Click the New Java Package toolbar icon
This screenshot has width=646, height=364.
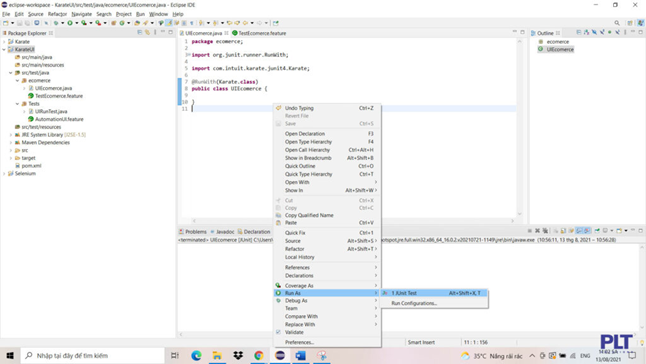(x=113, y=23)
